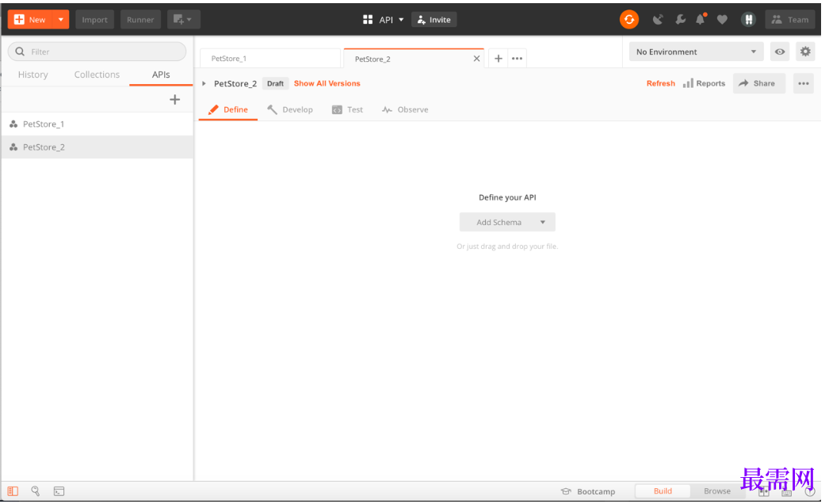Switch to Build mode

[x=663, y=491]
